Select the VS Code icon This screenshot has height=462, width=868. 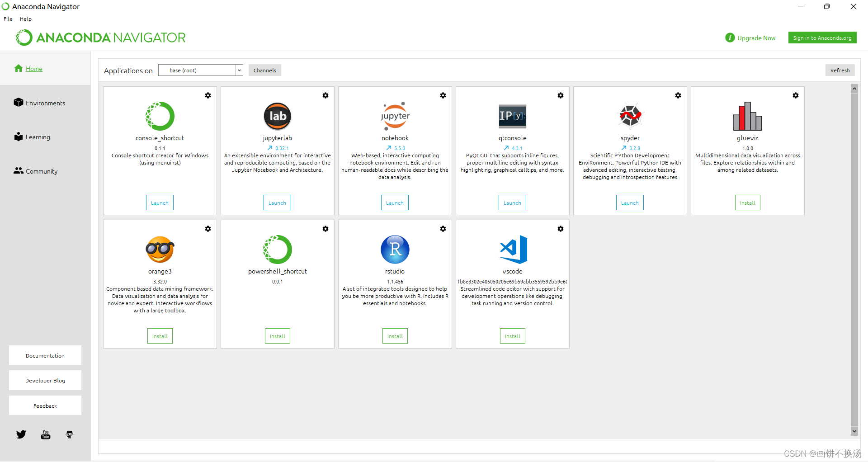(512, 249)
